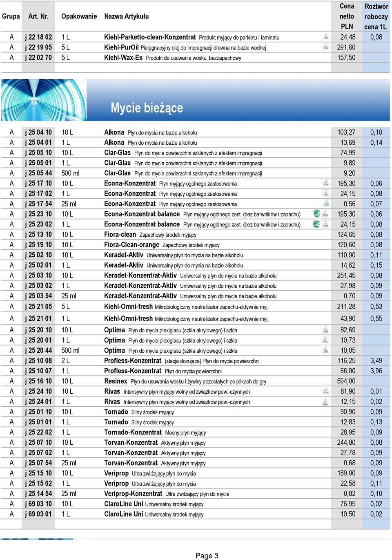Screen dimensions: 392x560
Task: Click the price "66,00" for Profless-Konzentrat 1 L
Action: [x=348, y=371]
